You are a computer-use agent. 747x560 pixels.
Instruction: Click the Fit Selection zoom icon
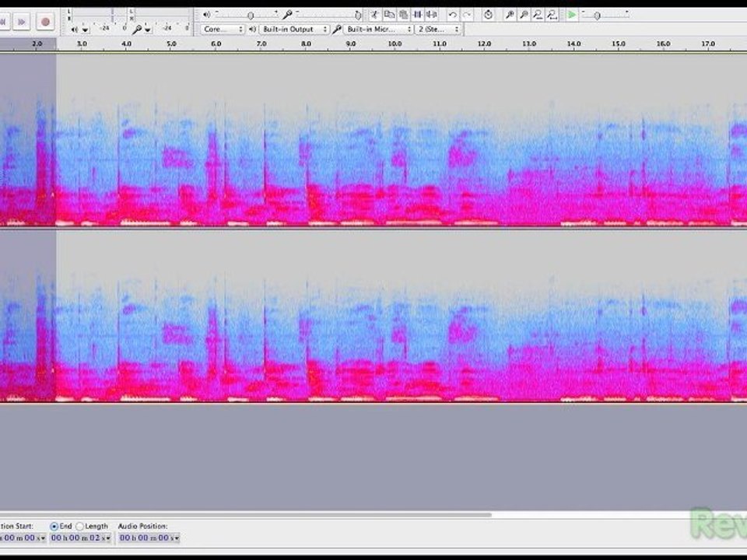point(538,15)
